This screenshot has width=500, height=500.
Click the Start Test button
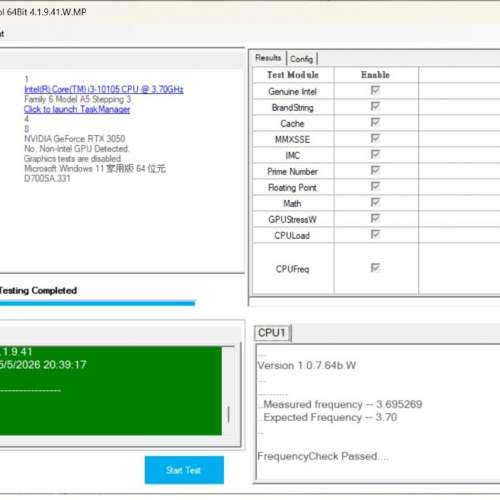point(184,470)
